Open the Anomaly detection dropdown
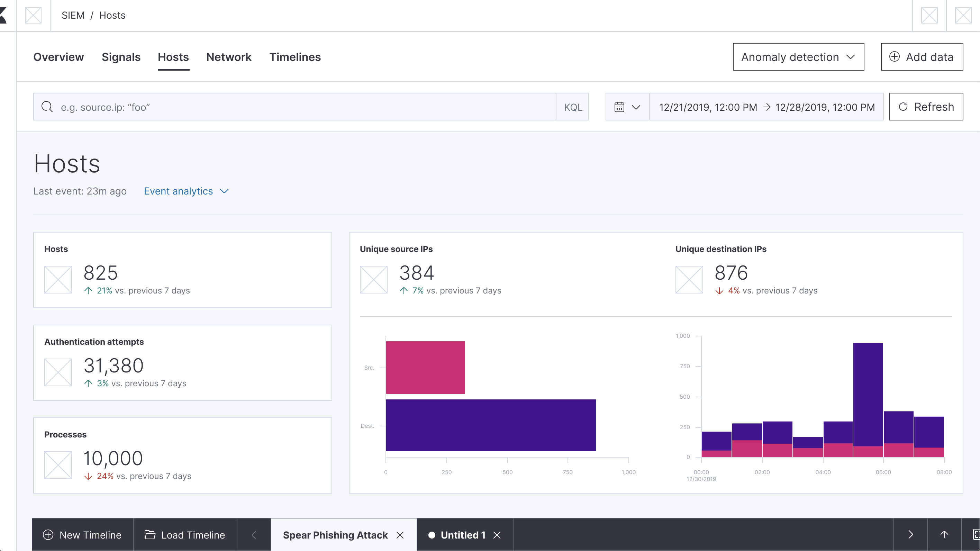This screenshot has height=551, width=980. coord(798,57)
